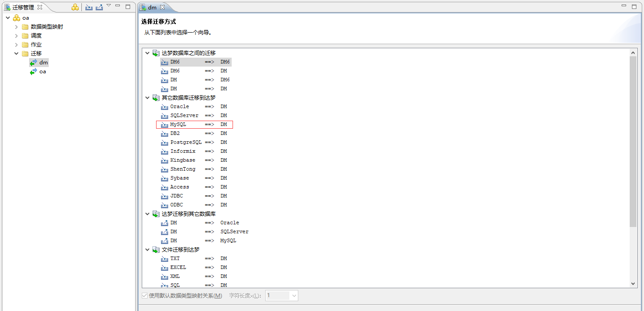Click the DM6 ==> DM wizard icon
The width and height of the screenshot is (644, 311).
pyautogui.click(x=165, y=71)
